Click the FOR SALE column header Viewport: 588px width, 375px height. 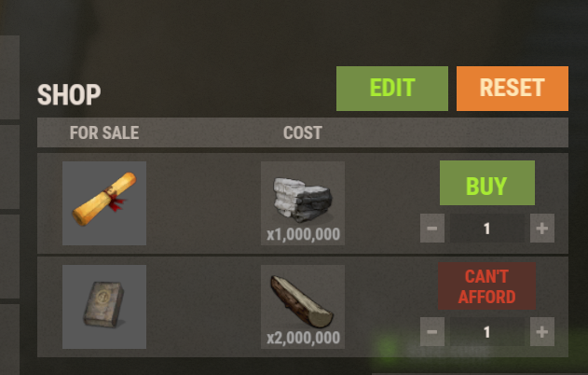[104, 132]
